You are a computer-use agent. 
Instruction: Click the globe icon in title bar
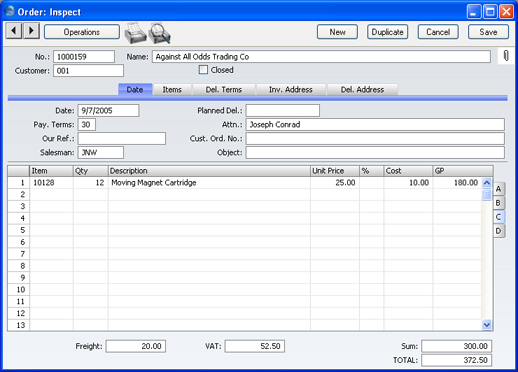click(10, 12)
